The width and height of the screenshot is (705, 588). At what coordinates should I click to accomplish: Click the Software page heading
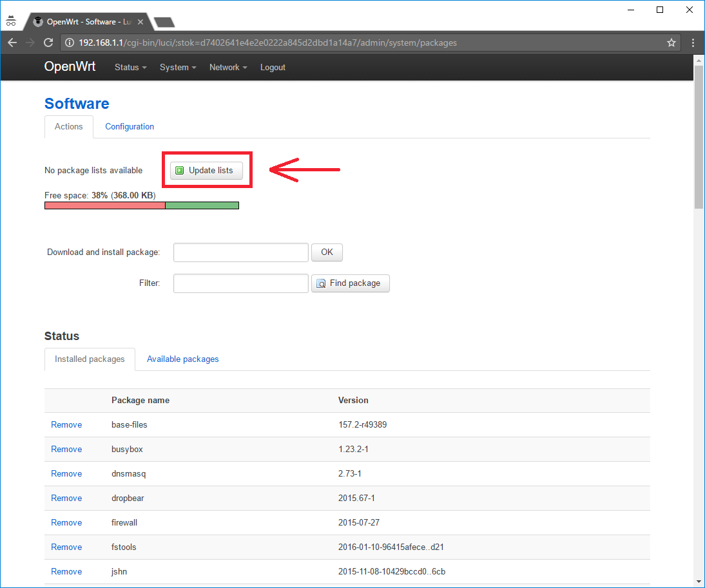coord(77,104)
